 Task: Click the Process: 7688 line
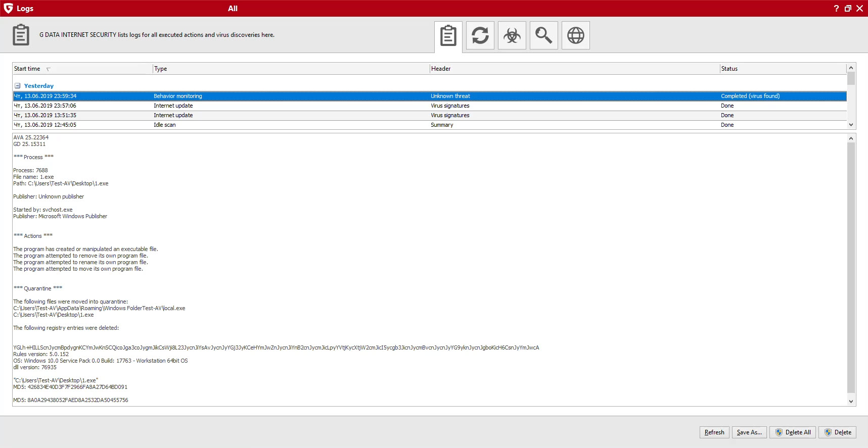[x=30, y=170]
